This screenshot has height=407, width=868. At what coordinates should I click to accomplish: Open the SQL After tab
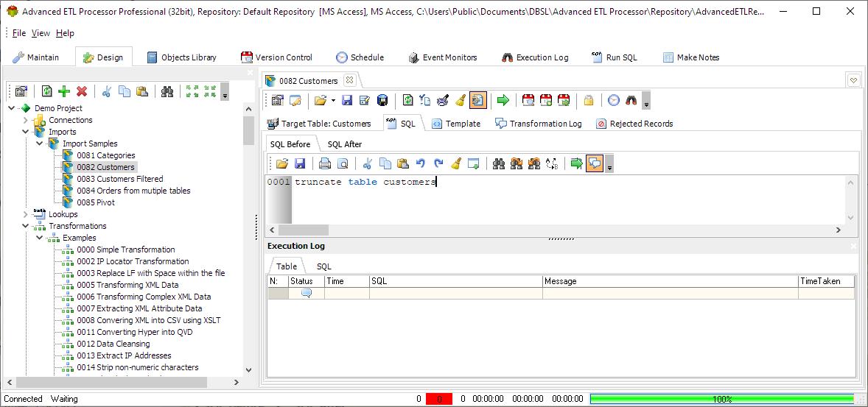point(344,144)
